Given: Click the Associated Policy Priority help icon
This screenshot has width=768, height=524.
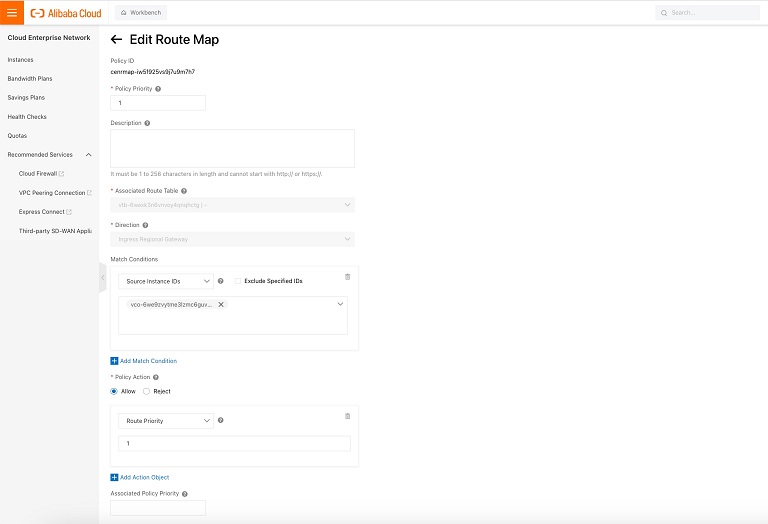Looking at the screenshot, I should [x=185, y=494].
